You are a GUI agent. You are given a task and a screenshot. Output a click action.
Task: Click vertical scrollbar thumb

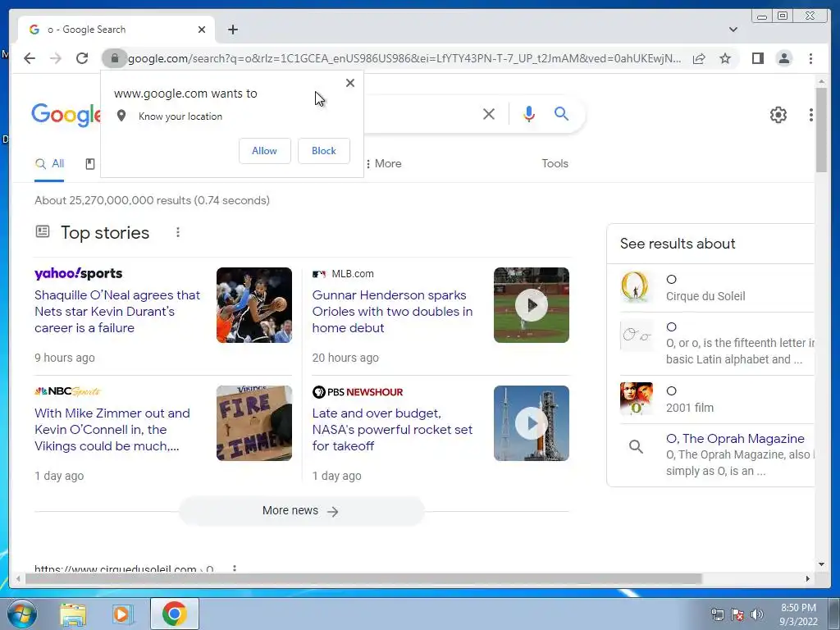[821, 130]
